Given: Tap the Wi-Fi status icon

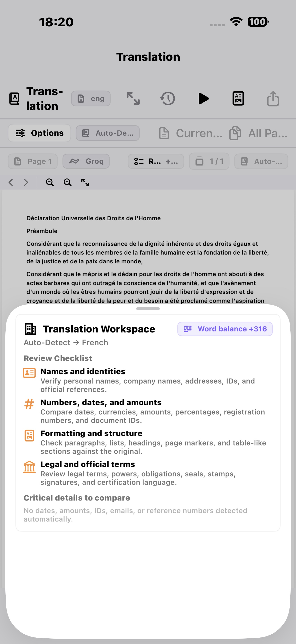Looking at the screenshot, I should [x=236, y=22].
